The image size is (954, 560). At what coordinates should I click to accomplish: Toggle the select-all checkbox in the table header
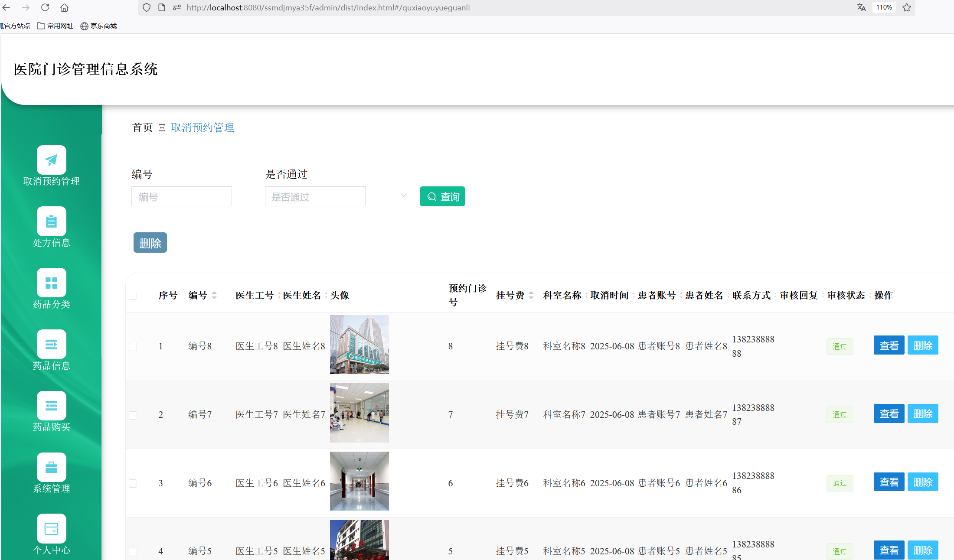click(133, 296)
